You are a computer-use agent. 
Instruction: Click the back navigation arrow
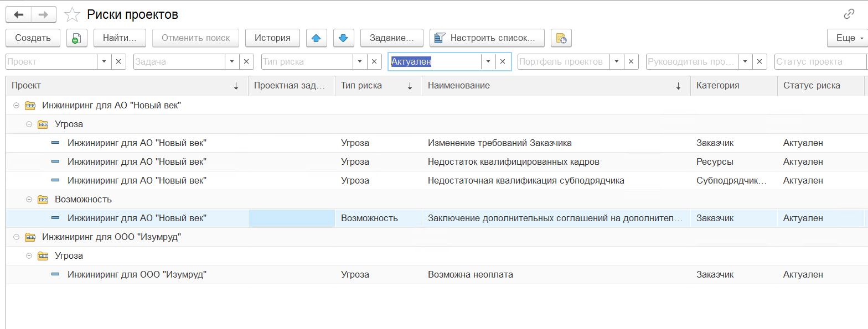pos(18,14)
